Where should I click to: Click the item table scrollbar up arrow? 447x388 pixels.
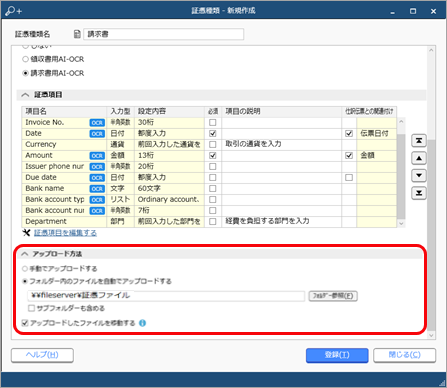click(x=401, y=121)
